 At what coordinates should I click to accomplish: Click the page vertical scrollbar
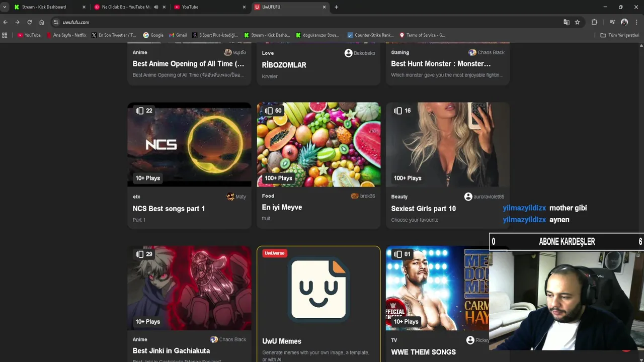pyautogui.click(x=641, y=201)
